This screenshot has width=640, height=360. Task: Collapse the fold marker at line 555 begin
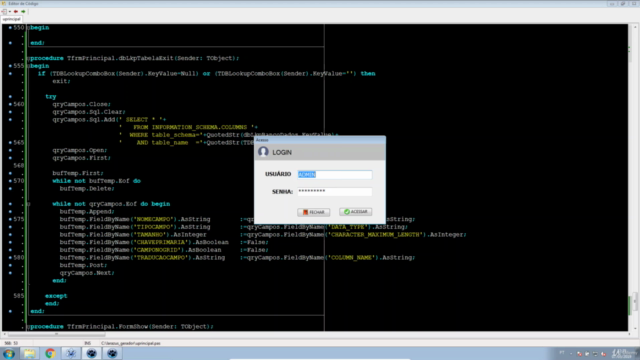point(28,66)
